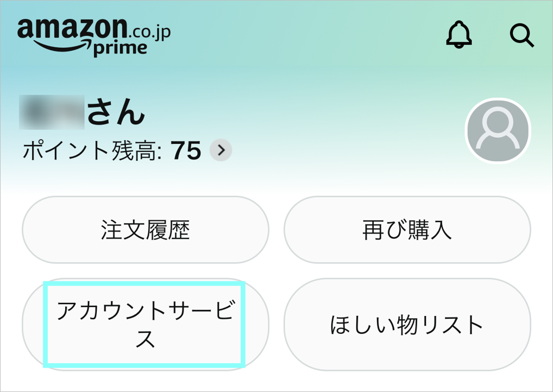Image resolution: width=553 pixels, height=392 pixels.
Task: Tap the highlighted アカウントサービス button
Action: point(145,324)
